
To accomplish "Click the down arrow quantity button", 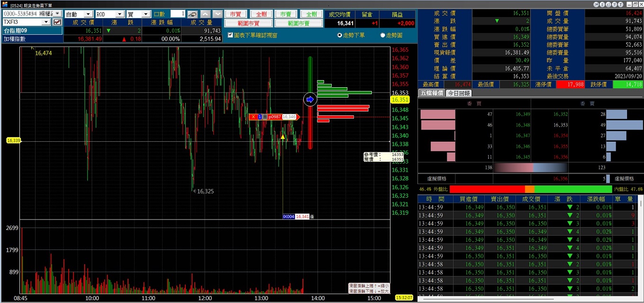I will pos(218,14).
